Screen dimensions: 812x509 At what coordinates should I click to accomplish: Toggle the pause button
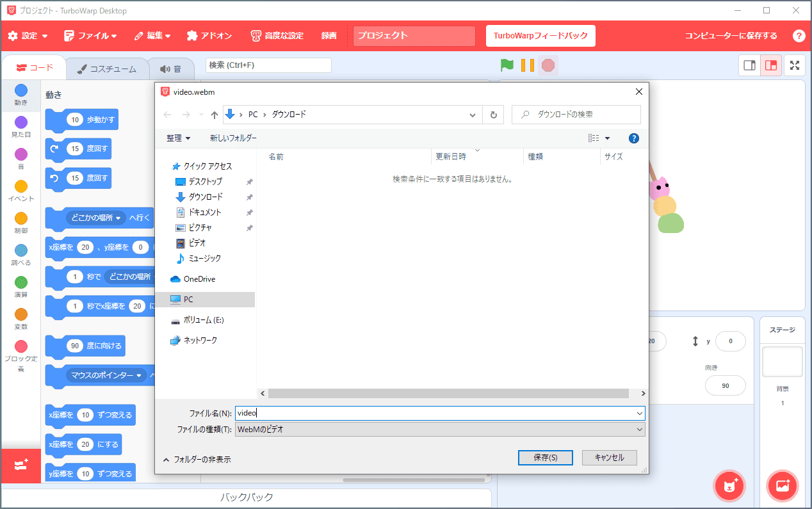(526, 65)
